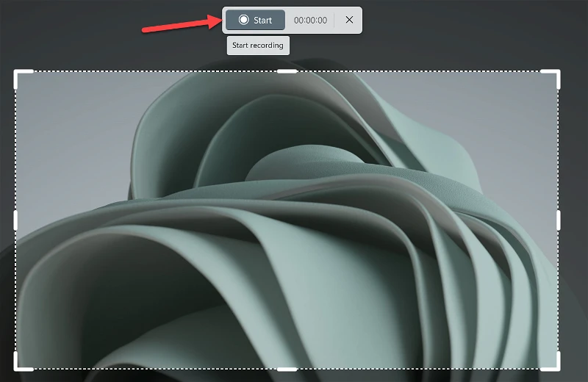Click the 00:00:00 recording timer

[x=310, y=21]
